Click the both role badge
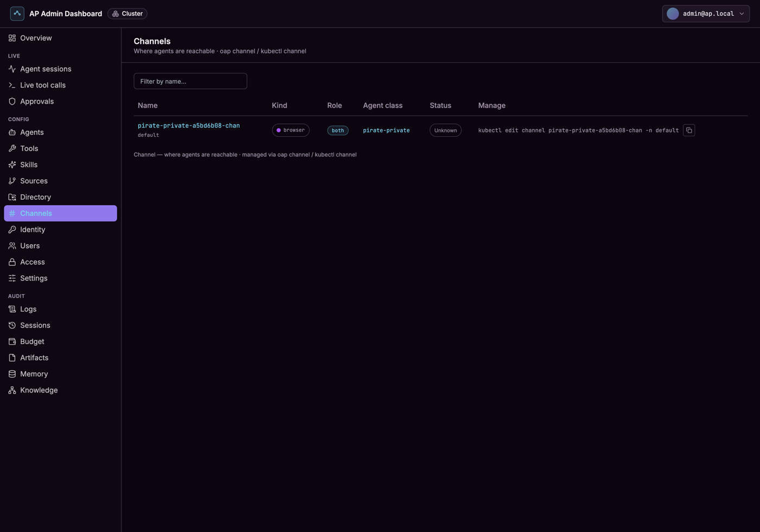760x532 pixels. [x=338, y=130]
